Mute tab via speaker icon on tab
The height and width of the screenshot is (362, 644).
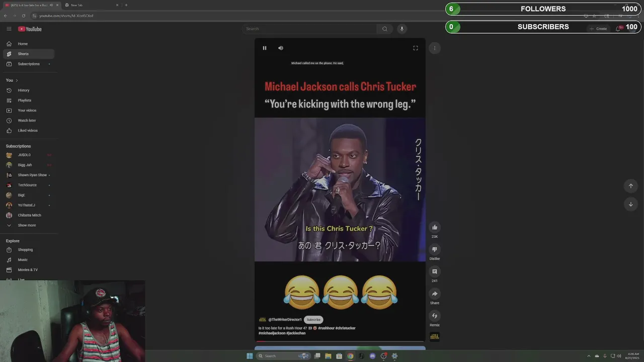coord(51,5)
